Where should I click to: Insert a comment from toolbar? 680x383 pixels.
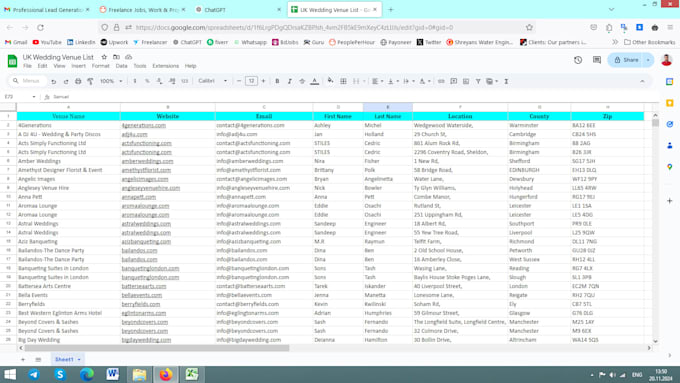point(454,81)
